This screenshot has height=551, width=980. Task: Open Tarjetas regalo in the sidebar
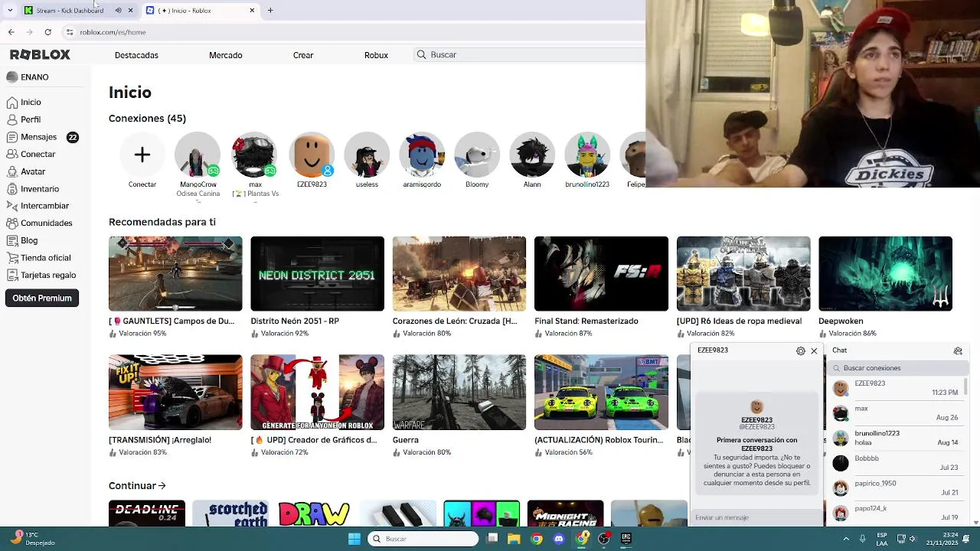[x=41, y=275]
